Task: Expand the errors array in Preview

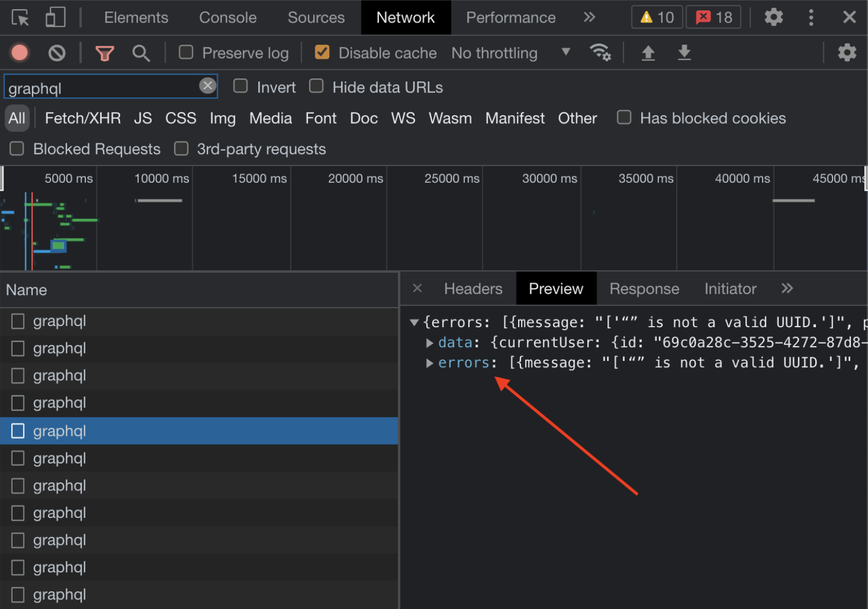Action: click(429, 363)
